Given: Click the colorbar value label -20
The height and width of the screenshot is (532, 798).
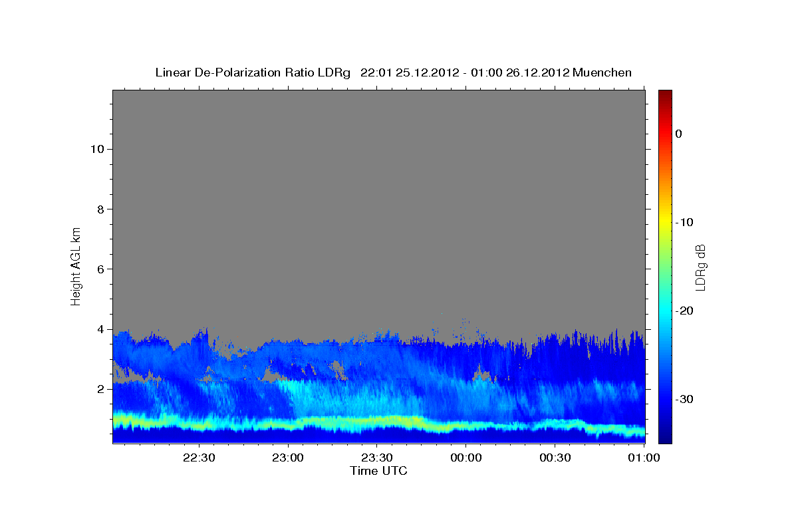Looking at the screenshot, I should click(x=686, y=311).
